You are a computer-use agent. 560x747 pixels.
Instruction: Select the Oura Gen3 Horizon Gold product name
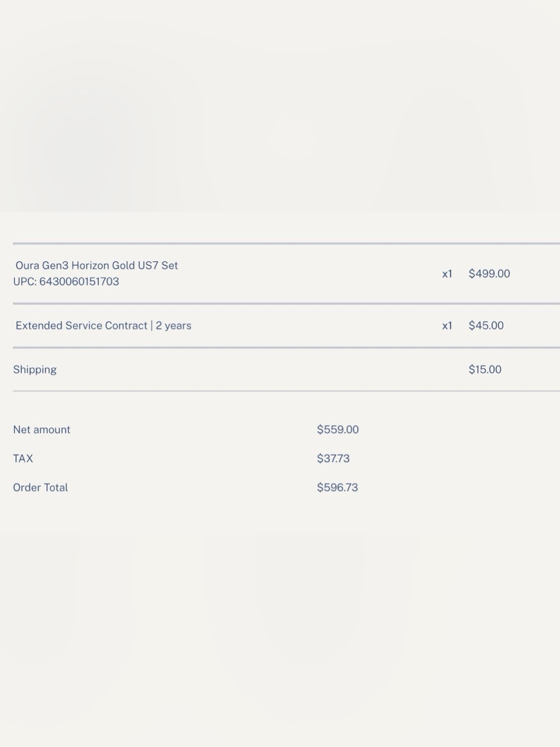click(97, 266)
